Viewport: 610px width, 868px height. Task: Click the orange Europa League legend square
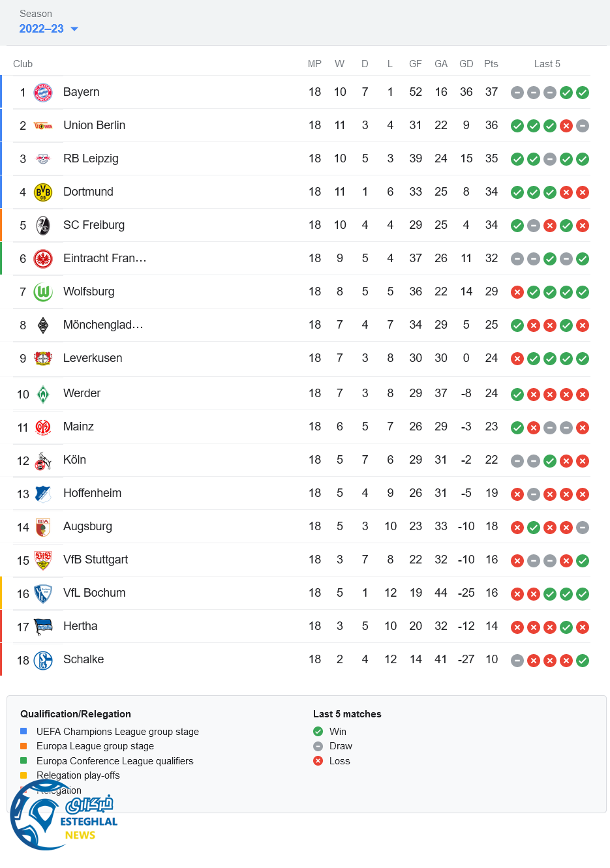(23, 746)
